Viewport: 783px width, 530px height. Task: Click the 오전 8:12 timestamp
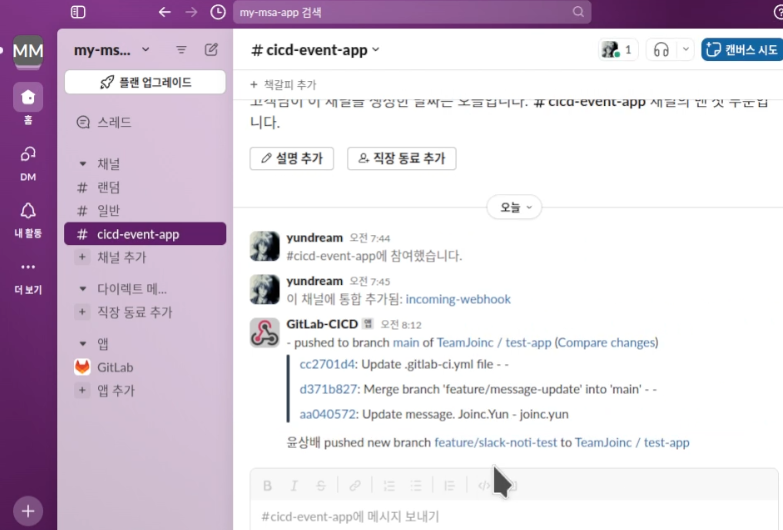click(x=400, y=325)
